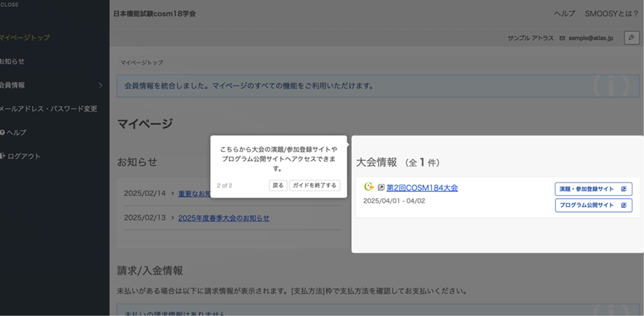Click the logout icon beside ログアウト

3,156
